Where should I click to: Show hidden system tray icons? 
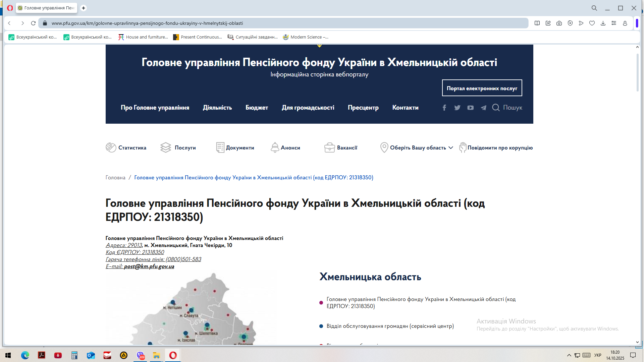[x=569, y=355]
